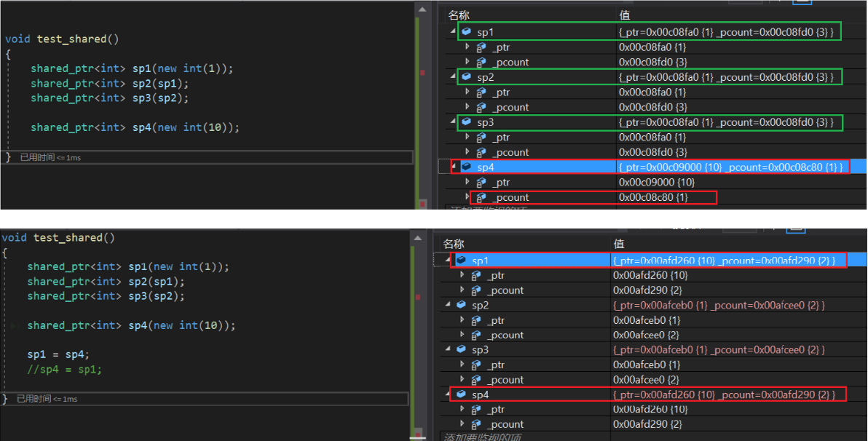Click field icon of sp2's _pcount 0x00afcee0
868x441 pixels.
[476, 335]
